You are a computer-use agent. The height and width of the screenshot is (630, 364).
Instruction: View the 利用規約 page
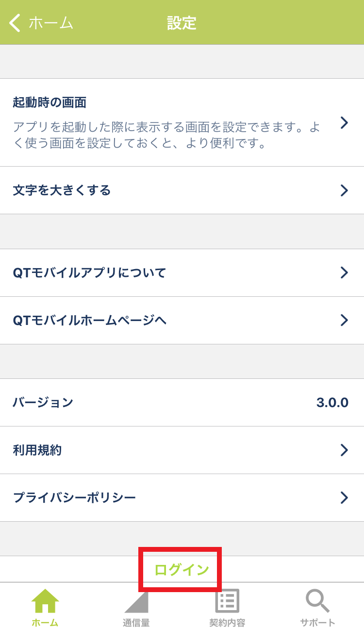(x=182, y=450)
